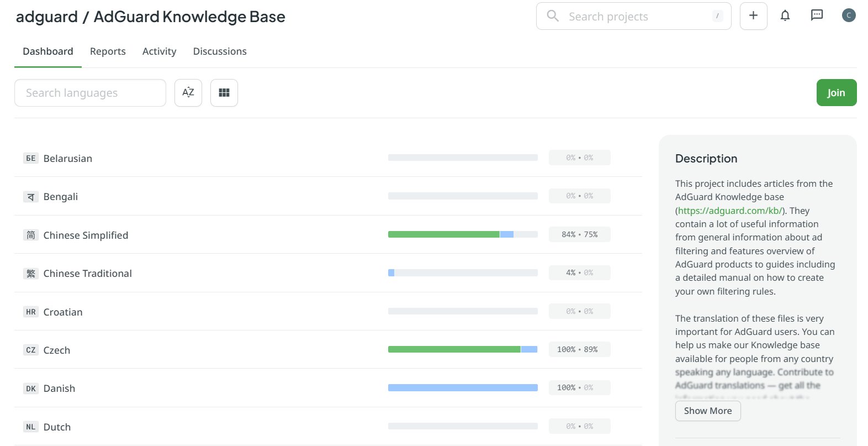Click the slash shortcut hint in search
The image size is (868, 446).
coord(717,16)
